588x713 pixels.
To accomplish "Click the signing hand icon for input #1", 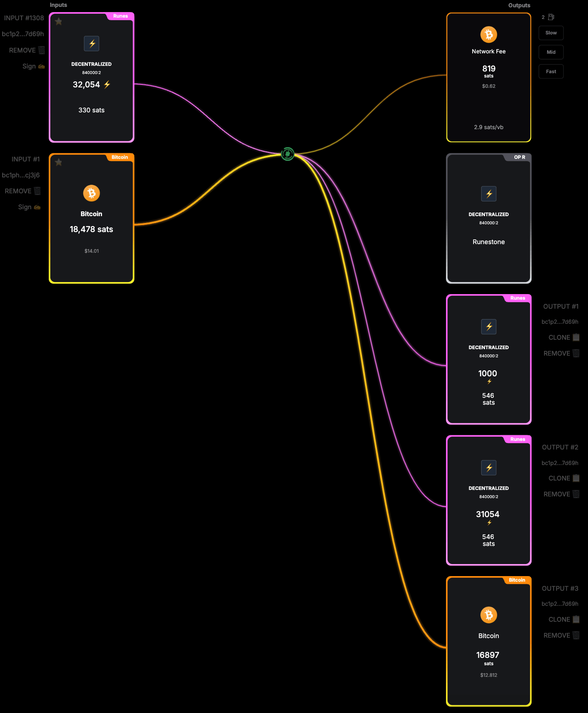I will (37, 207).
